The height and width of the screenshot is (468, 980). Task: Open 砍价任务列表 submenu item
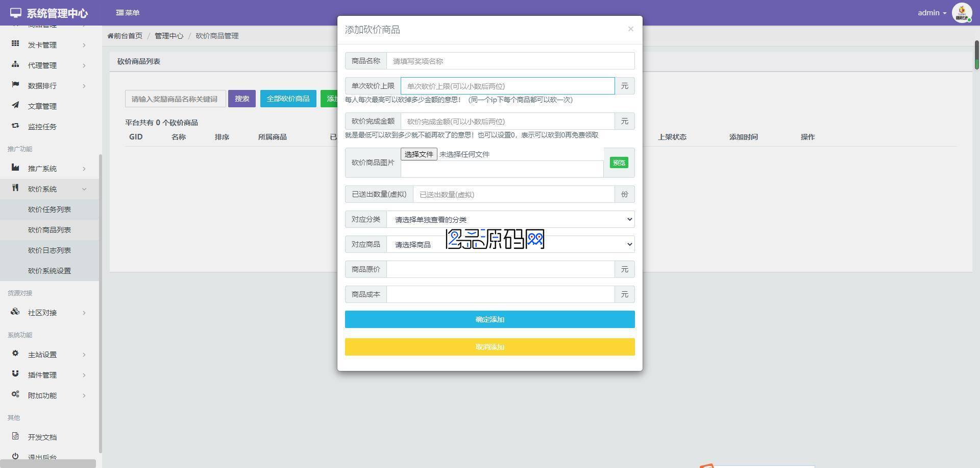pyautogui.click(x=50, y=209)
